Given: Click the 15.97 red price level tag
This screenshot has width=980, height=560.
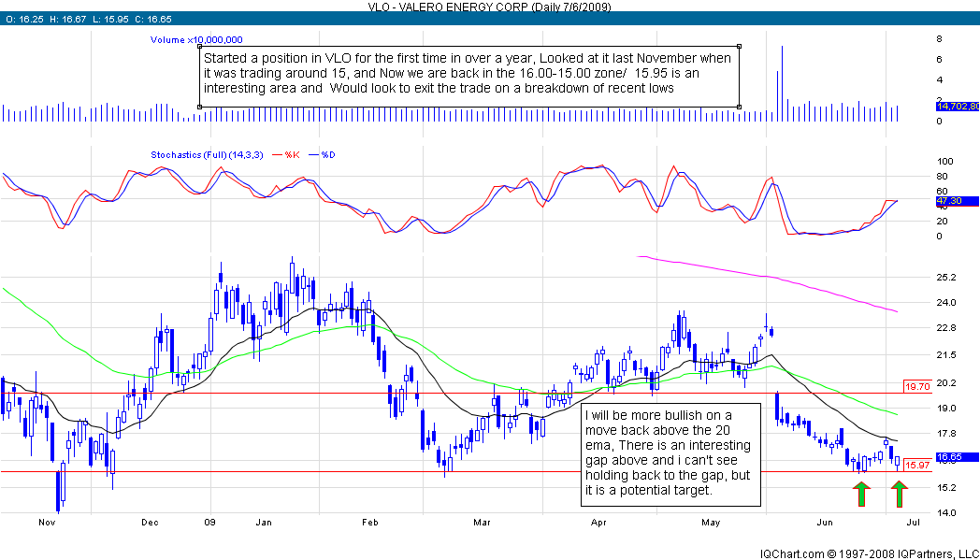Looking at the screenshot, I should [917, 465].
